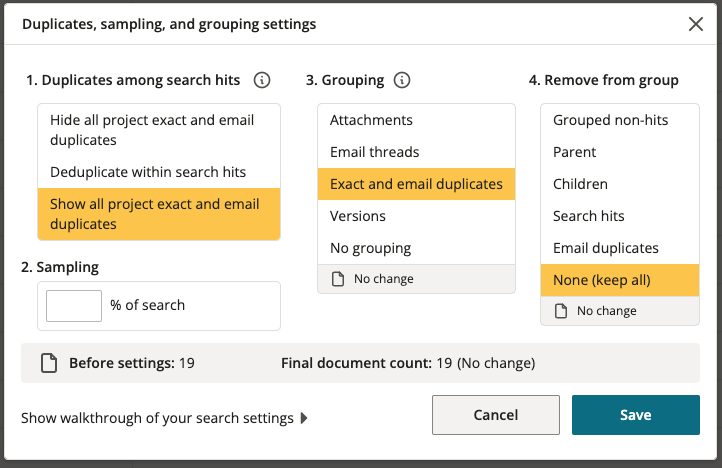Expand the search settings walkthrough arrow
The image size is (722, 468).
coord(304,418)
